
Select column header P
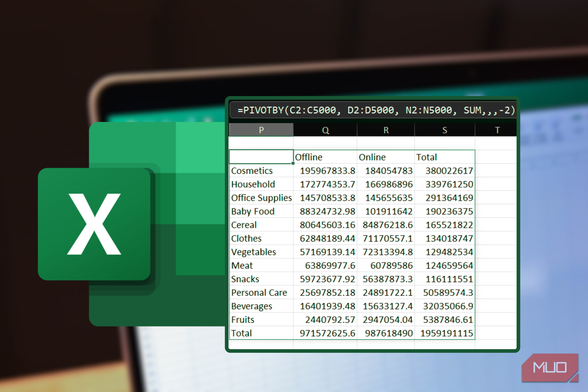[261, 130]
